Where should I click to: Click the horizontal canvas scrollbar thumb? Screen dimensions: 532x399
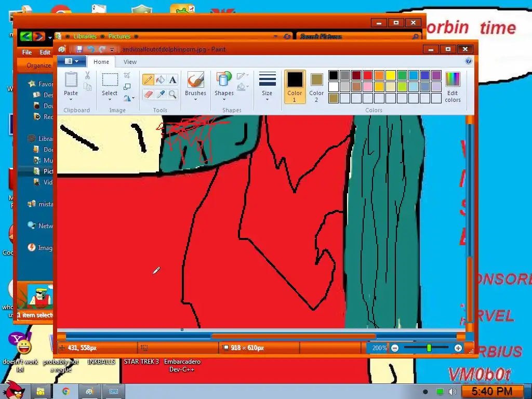pos(294,337)
